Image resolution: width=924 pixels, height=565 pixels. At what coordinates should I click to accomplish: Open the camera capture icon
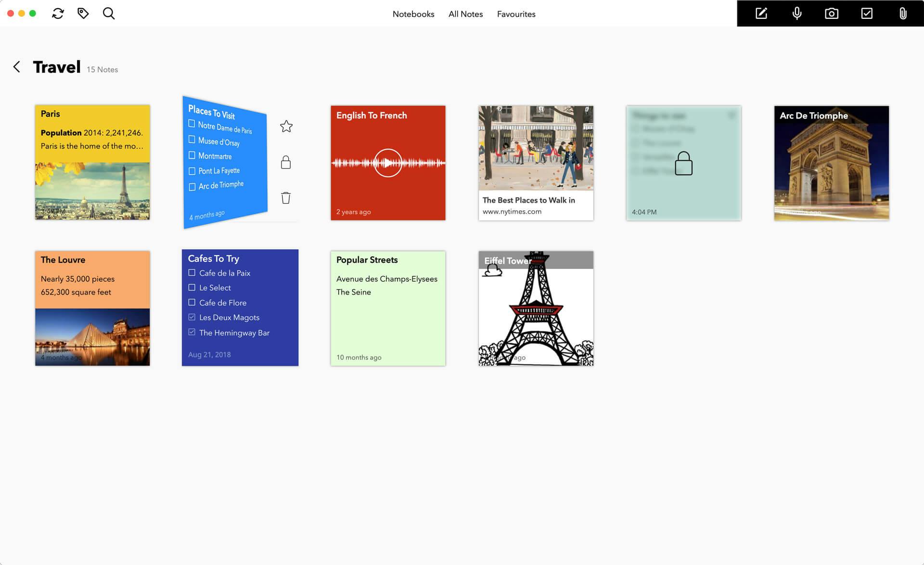pos(831,13)
